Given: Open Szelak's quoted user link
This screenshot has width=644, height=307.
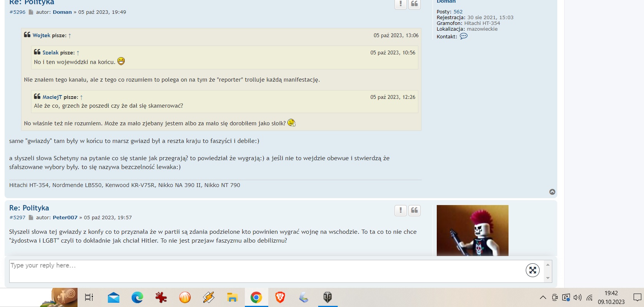Looking at the screenshot, I should (x=50, y=53).
